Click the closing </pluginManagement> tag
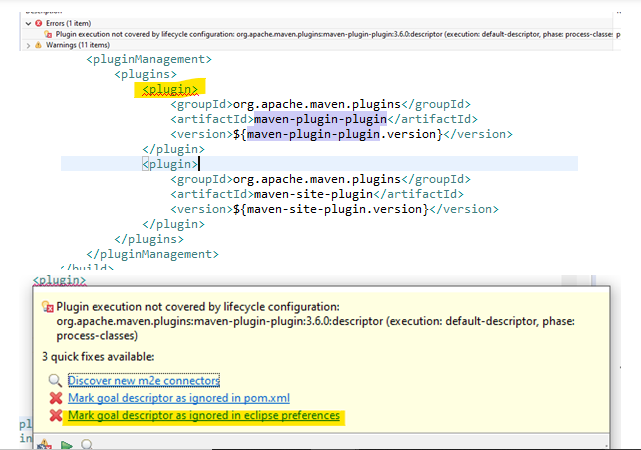Viewport: 641px width, 450px height. point(152,254)
